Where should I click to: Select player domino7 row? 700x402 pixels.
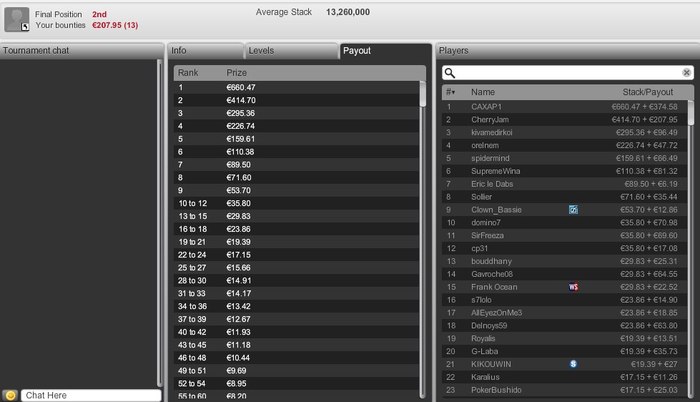(565, 222)
